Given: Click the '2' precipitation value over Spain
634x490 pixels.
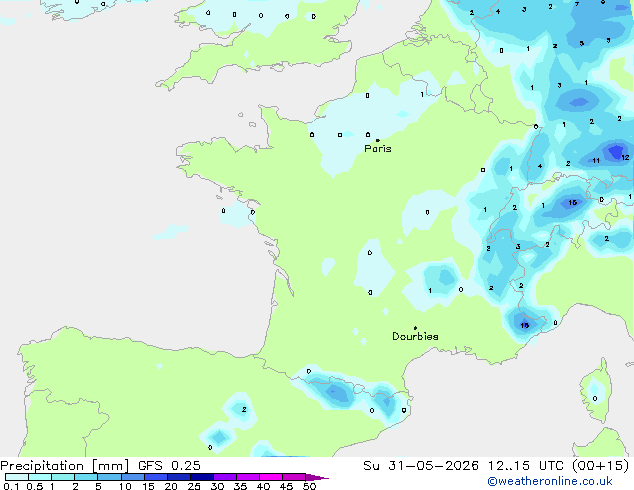Looking at the screenshot, I should tap(244, 410).
